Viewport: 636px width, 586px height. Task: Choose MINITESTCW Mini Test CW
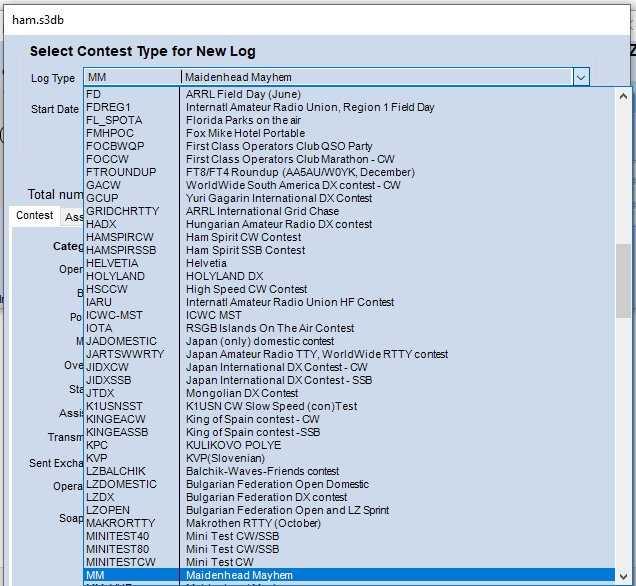pos(350,562)
